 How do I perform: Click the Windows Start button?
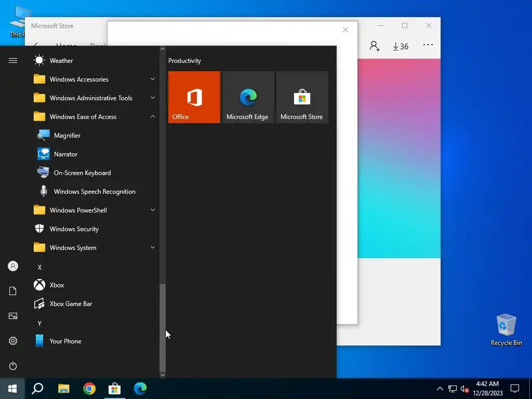coord(12,389)
